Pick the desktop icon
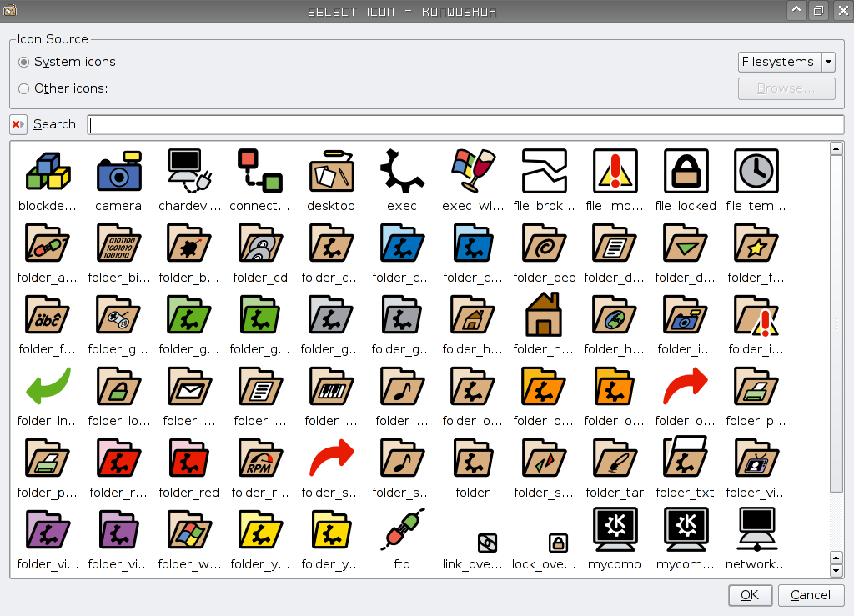Viewport: 854px width, 616px height. click(x=331, y=171)
